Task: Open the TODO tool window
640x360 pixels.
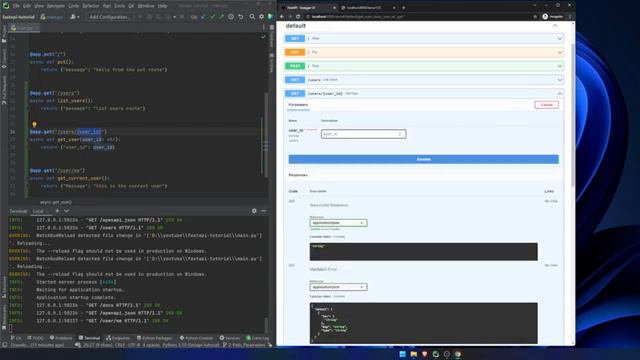Action: pyautogui.click(x=36, y=338)
